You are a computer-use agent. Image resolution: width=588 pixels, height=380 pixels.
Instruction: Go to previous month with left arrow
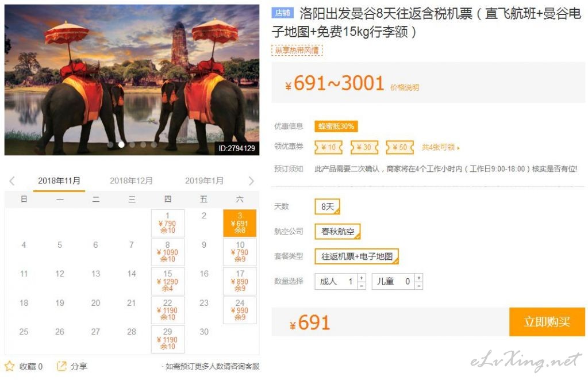(12, 181)
